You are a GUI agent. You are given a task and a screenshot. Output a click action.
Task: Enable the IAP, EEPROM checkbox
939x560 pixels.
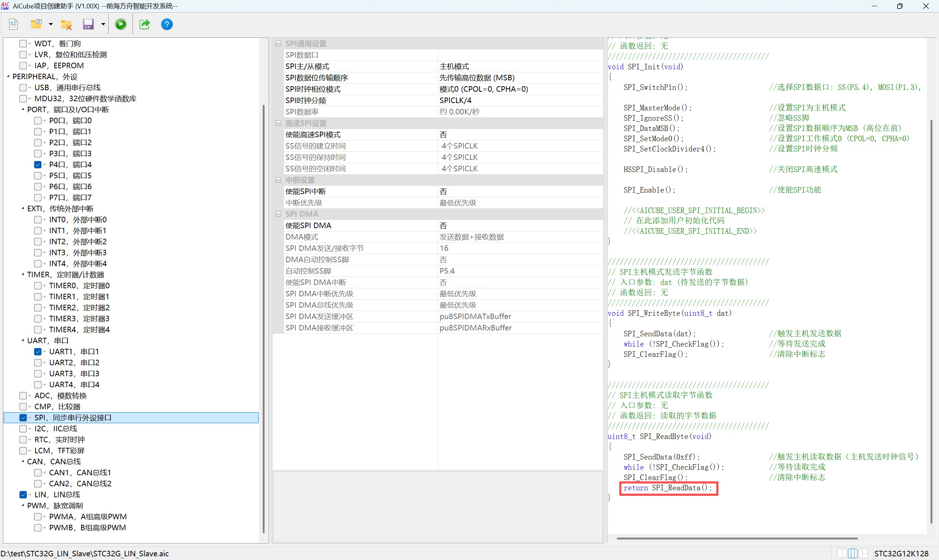pos(23,66)
